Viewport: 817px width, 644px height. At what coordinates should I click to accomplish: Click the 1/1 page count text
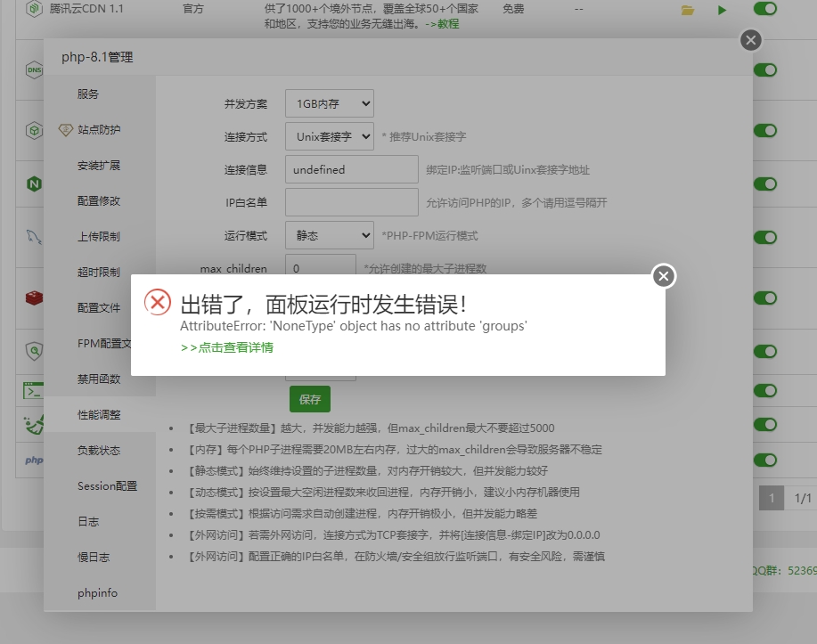click(803, 499)
